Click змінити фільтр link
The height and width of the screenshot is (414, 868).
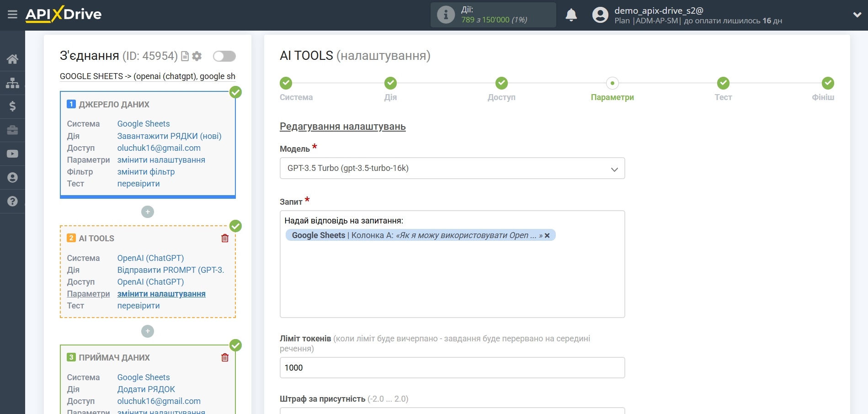[x=146, y=172]
